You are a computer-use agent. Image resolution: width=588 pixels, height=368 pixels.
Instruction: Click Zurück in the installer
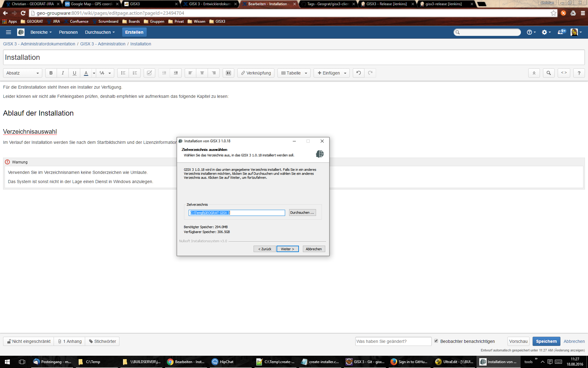click(265, 249)
